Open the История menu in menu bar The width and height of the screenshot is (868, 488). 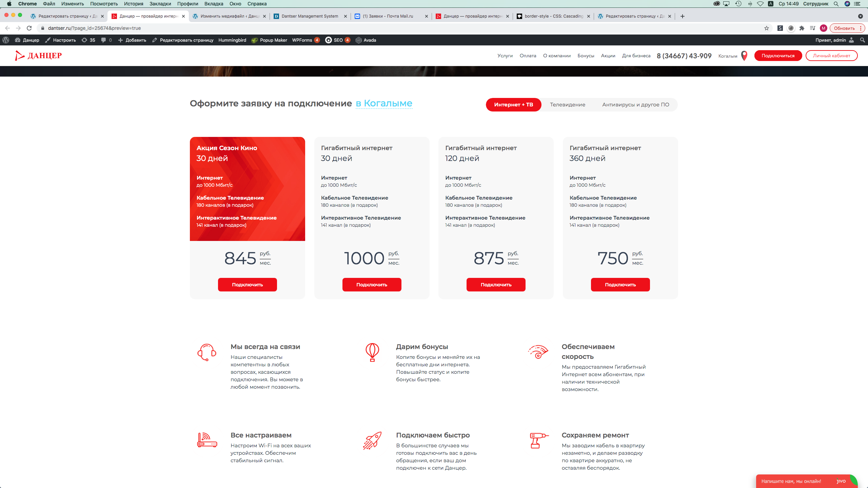tap(133, 4)
